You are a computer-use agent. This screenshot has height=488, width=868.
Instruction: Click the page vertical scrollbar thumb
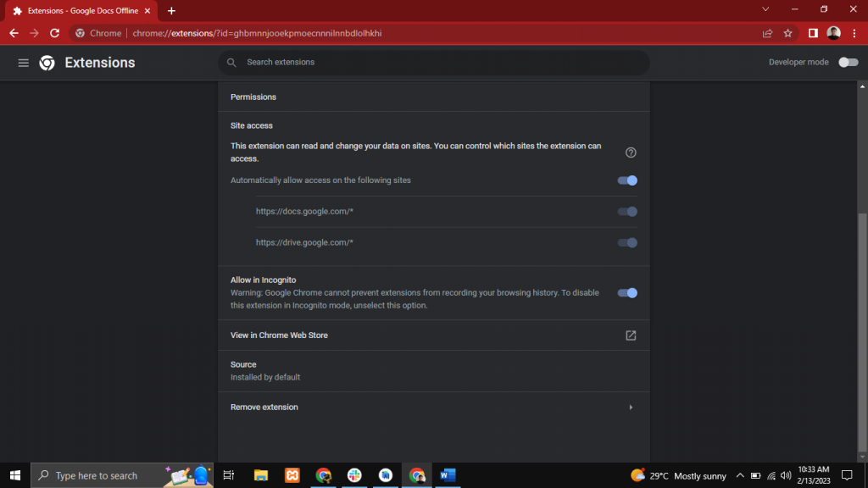click(x=862, y=332)
